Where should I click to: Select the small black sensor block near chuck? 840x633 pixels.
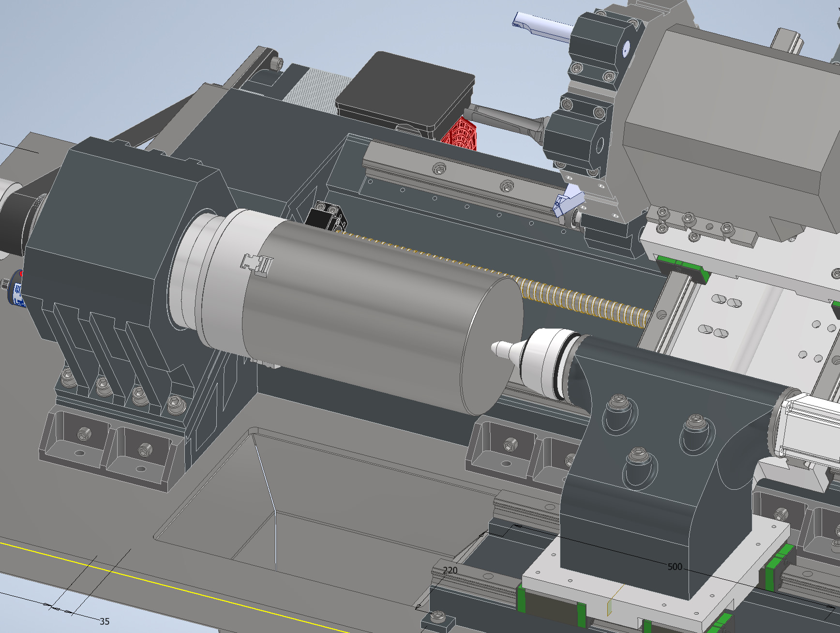326,216
